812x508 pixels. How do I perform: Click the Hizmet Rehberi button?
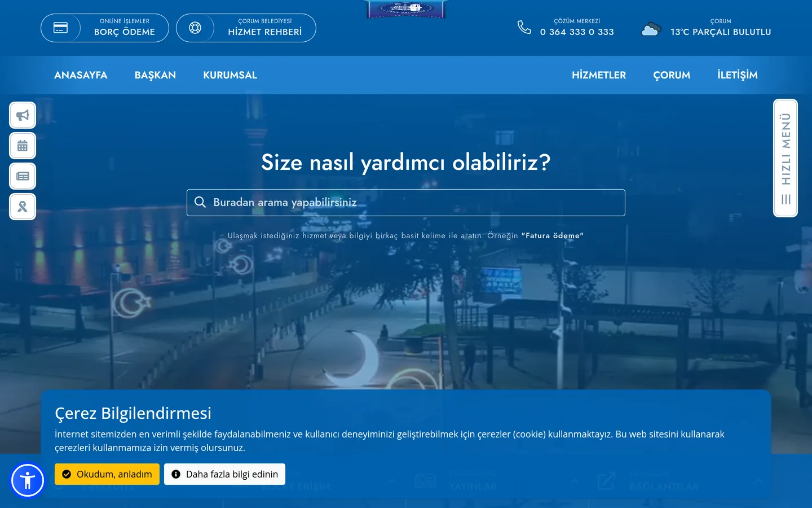pyautogui.click(x=246, y=28)
